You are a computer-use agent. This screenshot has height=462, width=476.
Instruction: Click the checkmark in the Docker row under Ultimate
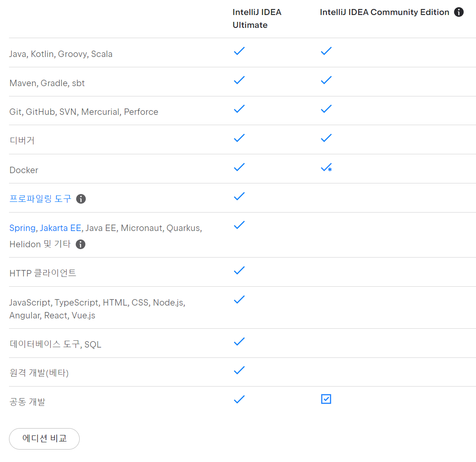coord(239,167)
